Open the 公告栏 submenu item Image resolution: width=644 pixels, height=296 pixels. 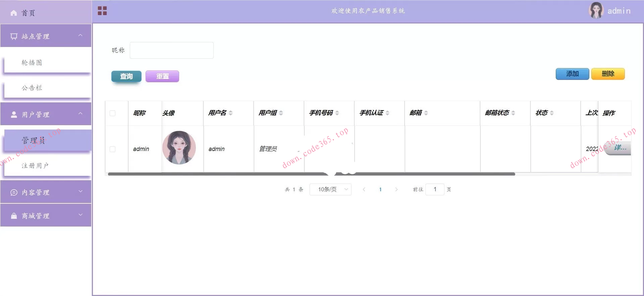coord(47,88)
